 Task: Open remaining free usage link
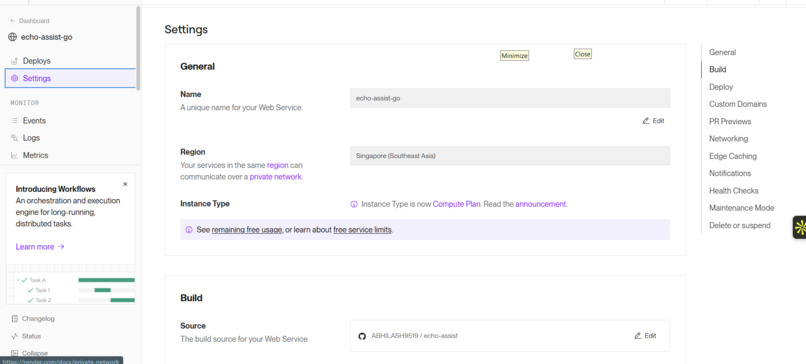click(247, 230)
